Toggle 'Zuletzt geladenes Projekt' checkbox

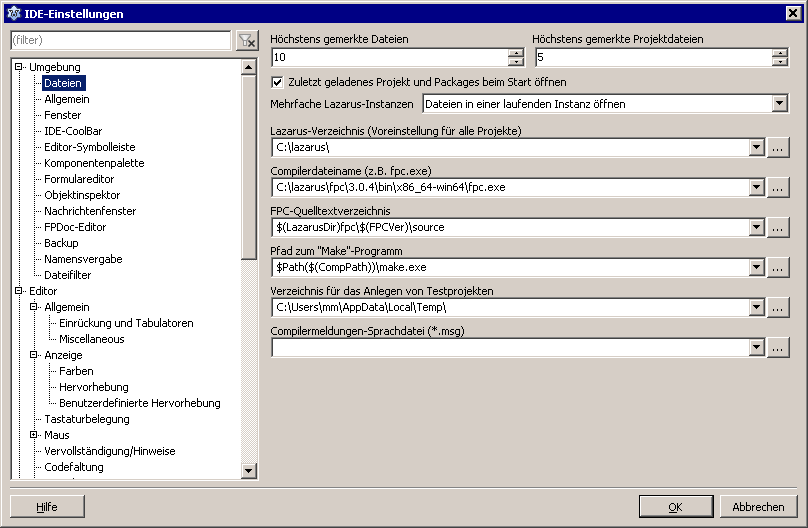pyautogui.click(x=278, y=82)
